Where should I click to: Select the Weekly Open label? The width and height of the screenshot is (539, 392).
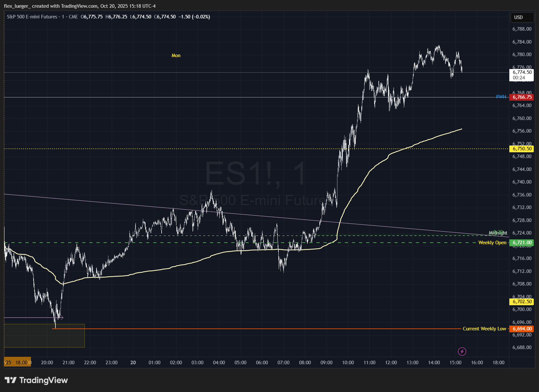[x=492, y=243]
